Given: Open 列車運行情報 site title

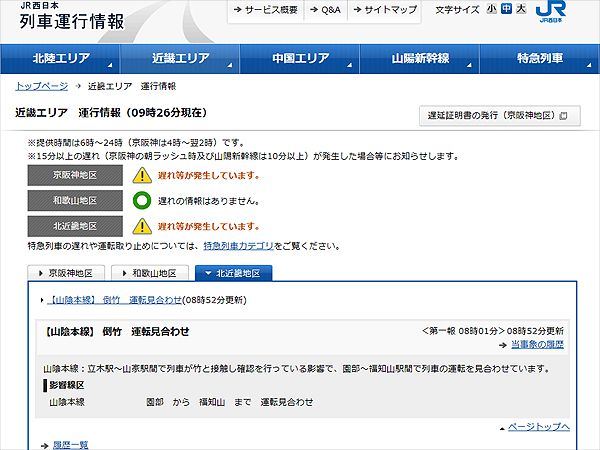Looking at the screenshot, I should tap(72, 21).
